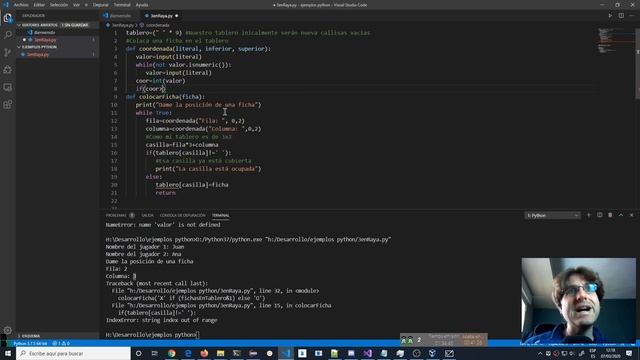Open the Ayuda menu
The height and width of the screenshot is (360, 640).
pyautogui.click(x=142, y=5)
